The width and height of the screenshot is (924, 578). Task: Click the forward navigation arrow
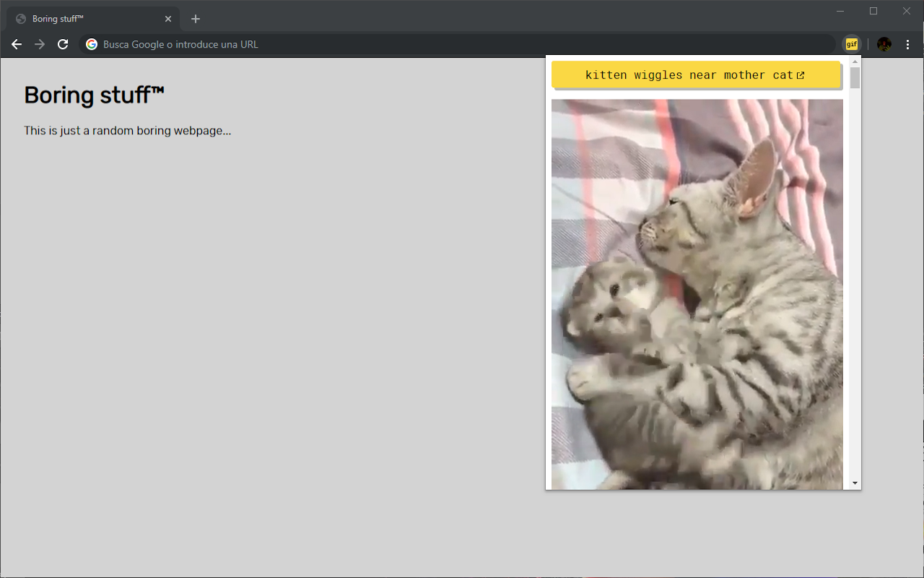[x=40, y=44]
